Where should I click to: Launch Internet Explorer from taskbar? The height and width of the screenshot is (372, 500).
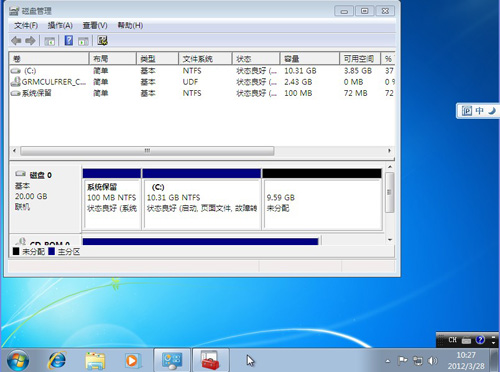(57, 360)
